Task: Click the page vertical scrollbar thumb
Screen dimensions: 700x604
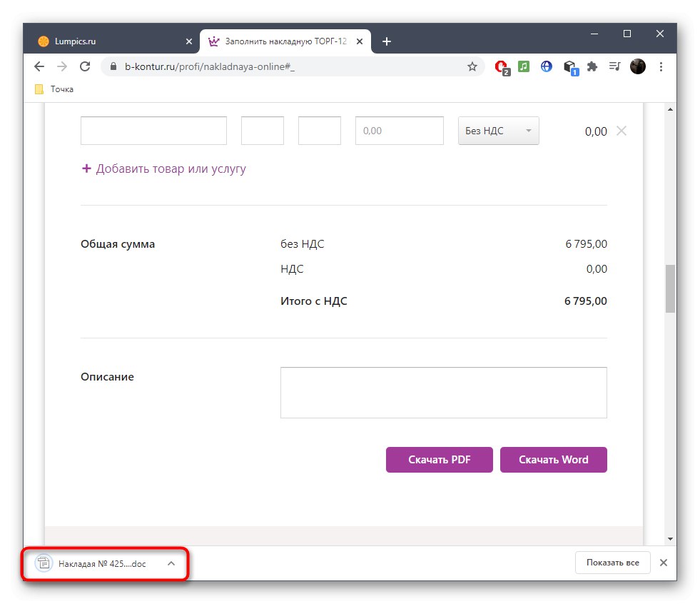Action: (669, 288)
